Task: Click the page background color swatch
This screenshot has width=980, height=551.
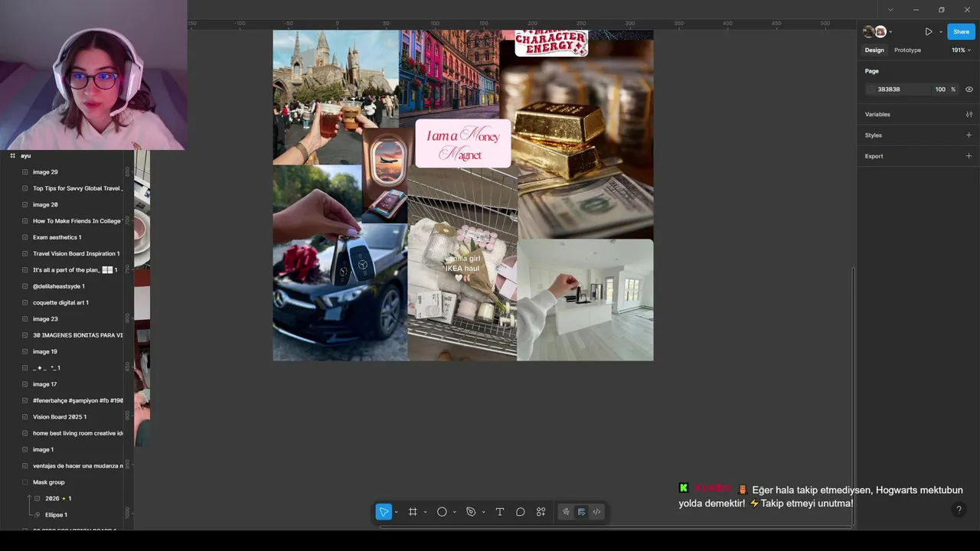Action: tap(871, 90)
